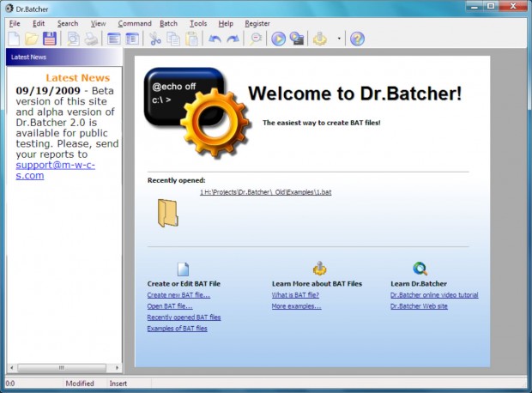Click the news panel horizontal scrollbar thumb

pos(62,367)
